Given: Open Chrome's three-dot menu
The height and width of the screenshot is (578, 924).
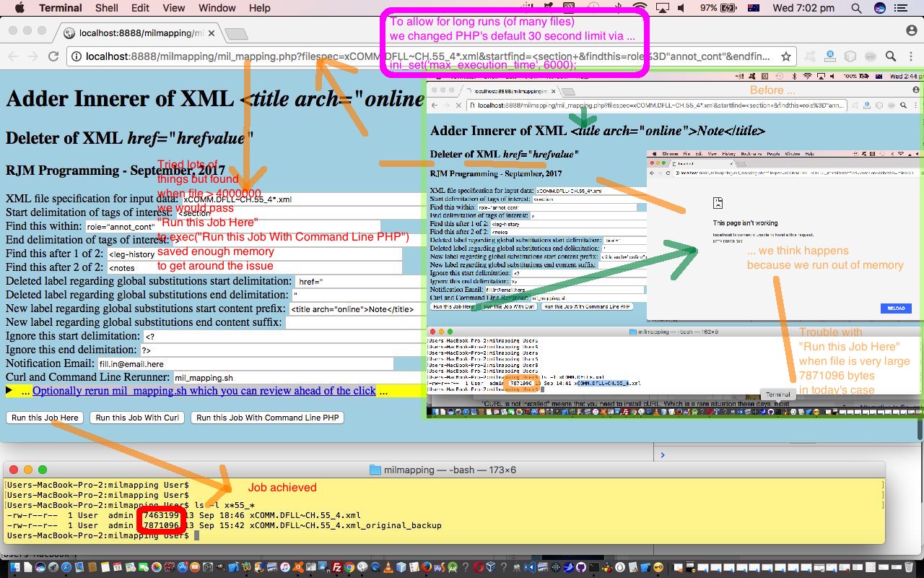Looking at the screenshot, I should (x=911, y=56).
